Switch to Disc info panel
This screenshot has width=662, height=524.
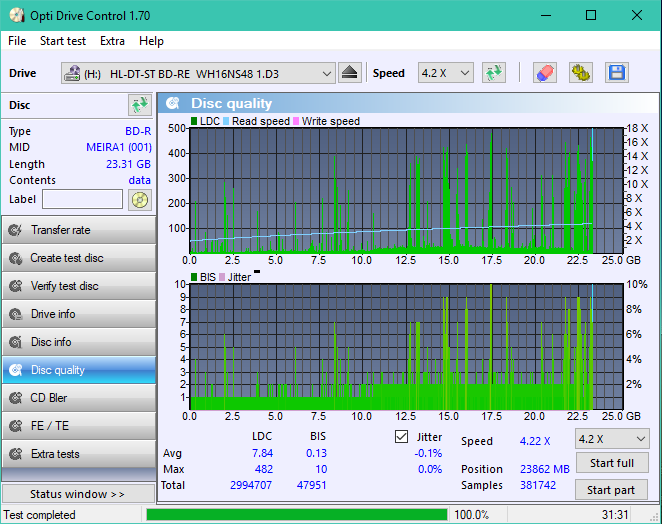point(79,342)
